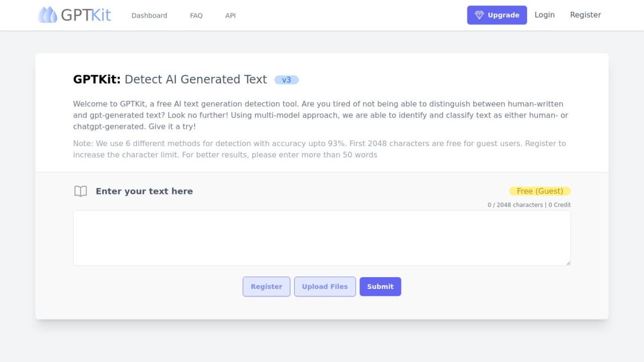Open the API navigation link

(230, 16)
